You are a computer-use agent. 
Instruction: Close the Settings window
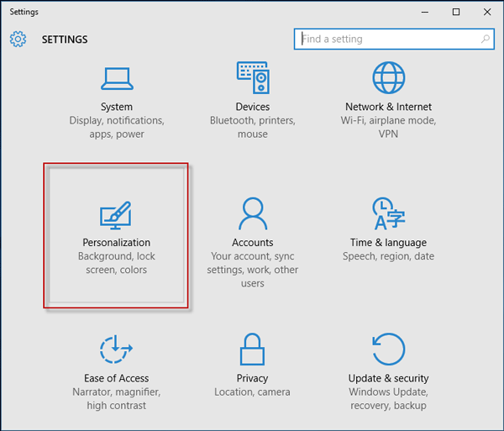[487, 13]
